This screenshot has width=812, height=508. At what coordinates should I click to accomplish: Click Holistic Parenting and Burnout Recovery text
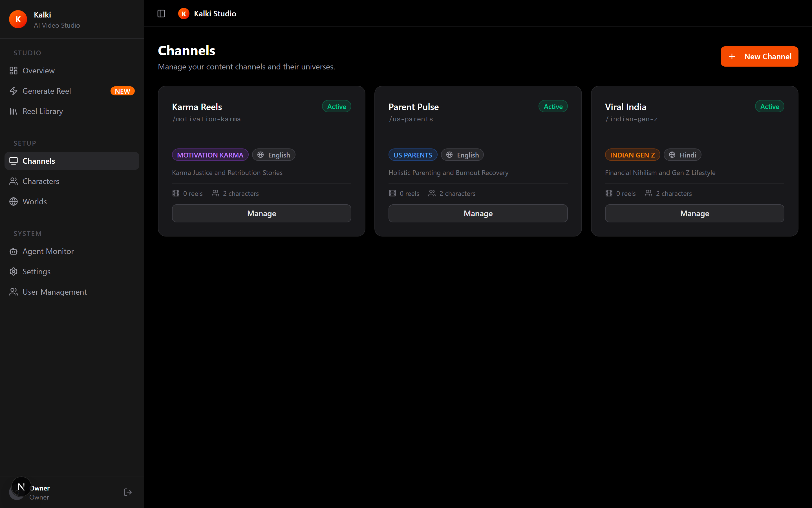tap(448, 173)
